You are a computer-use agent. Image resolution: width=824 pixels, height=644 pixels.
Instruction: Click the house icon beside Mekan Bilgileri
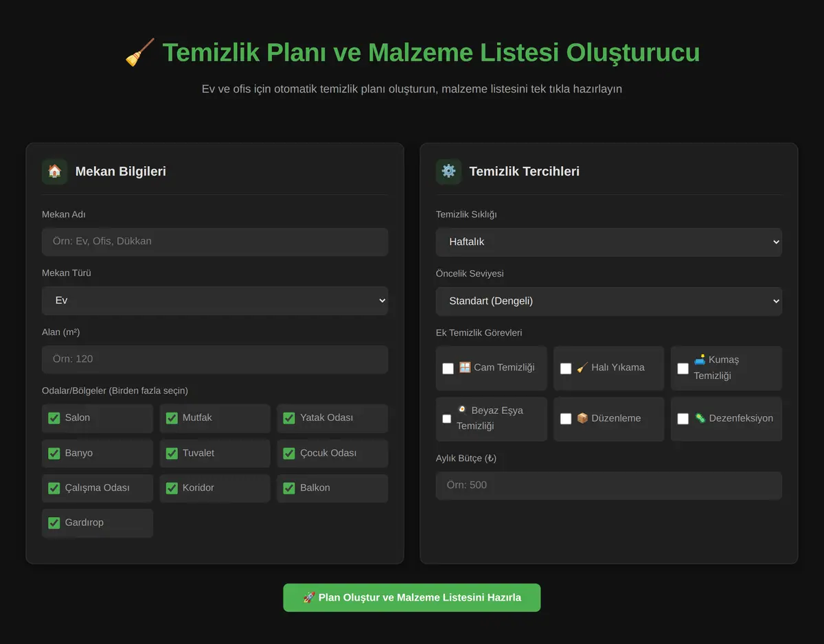[55, 172]
